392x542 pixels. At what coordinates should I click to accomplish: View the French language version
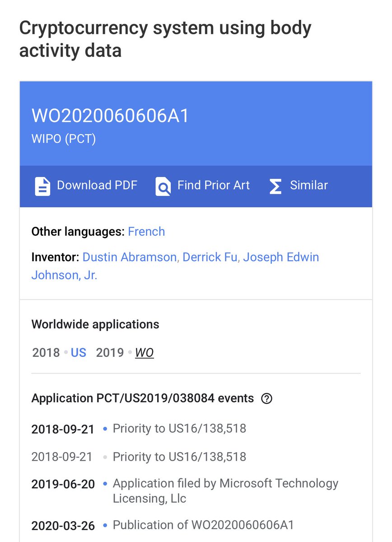pyautogui.click(x=146, y=232)
